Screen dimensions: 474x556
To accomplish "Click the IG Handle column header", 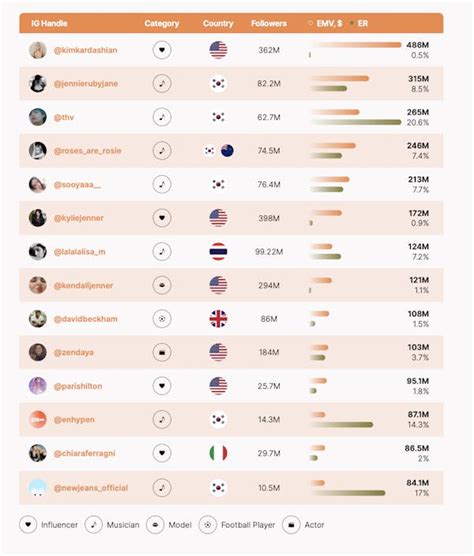I will [49, 23].
